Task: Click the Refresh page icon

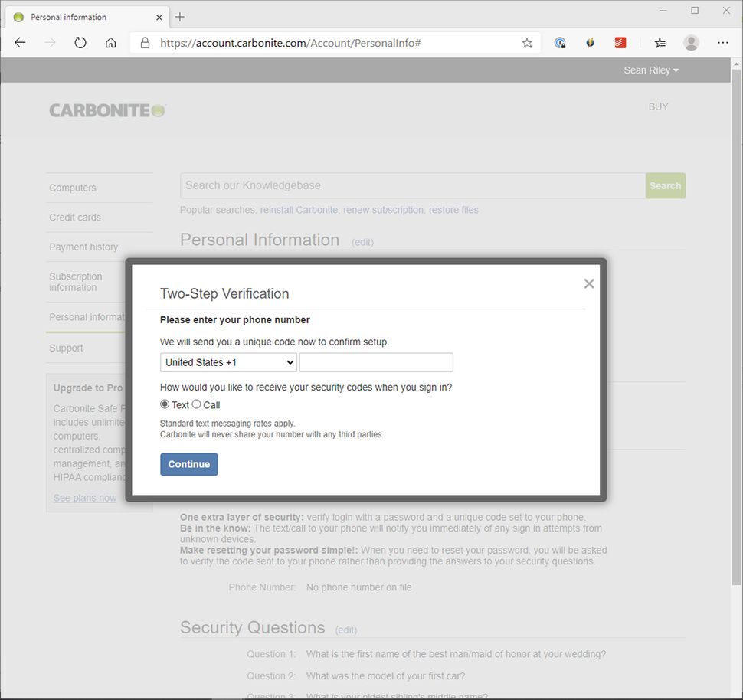Action: (x=80, y=42)
